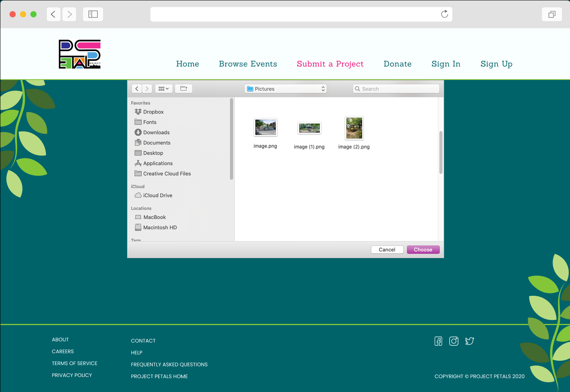This screenshot has width=570, height=392.
Task: Open the PRIVACY POLICY footer link
Action: [x=72, y=375]
